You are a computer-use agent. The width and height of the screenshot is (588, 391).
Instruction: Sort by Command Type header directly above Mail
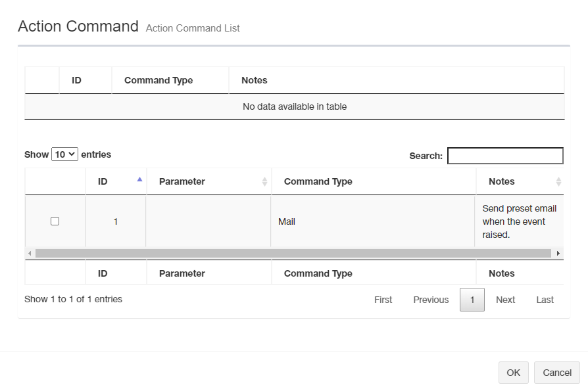318,181
